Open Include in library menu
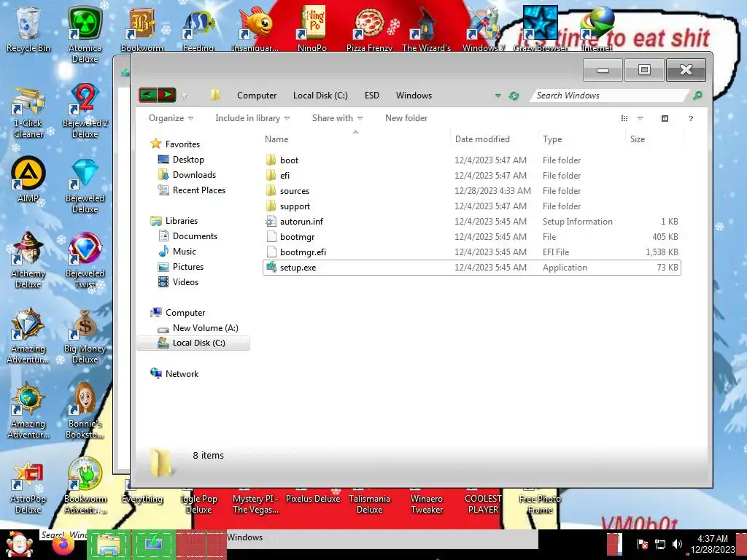This screenshot has height=560, width=747. coord(252,118)
